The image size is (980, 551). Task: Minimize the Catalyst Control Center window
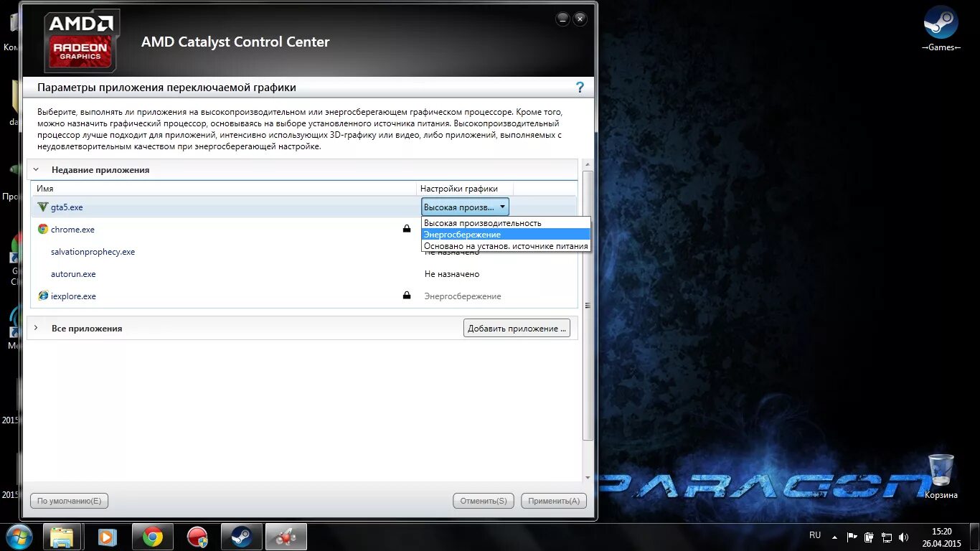563,19
